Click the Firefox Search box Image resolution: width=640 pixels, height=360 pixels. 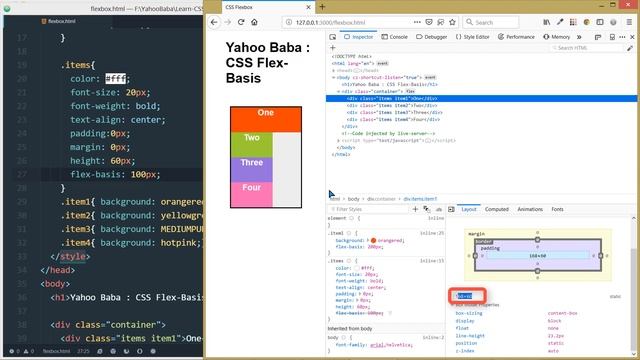[491, 22]
